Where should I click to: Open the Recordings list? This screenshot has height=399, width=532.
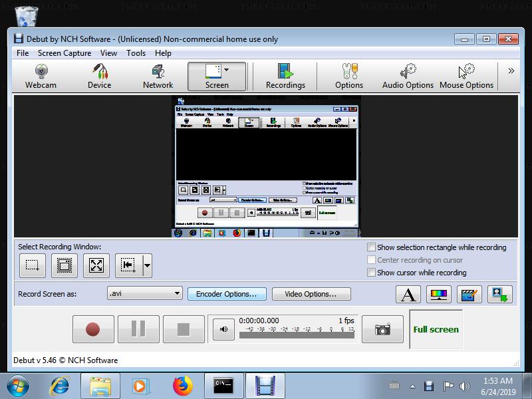pos(285,76)
